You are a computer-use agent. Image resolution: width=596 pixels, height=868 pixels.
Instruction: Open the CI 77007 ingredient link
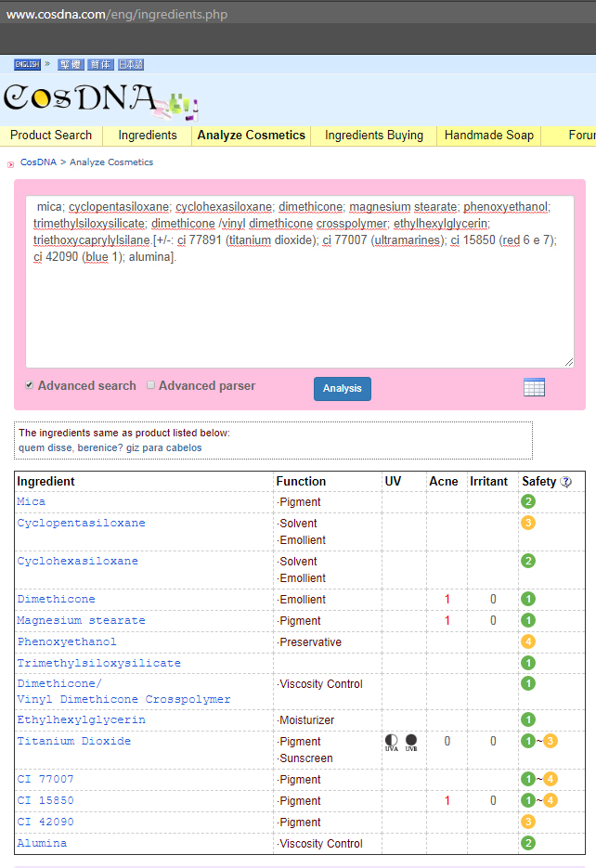click(x=45, y=780)
